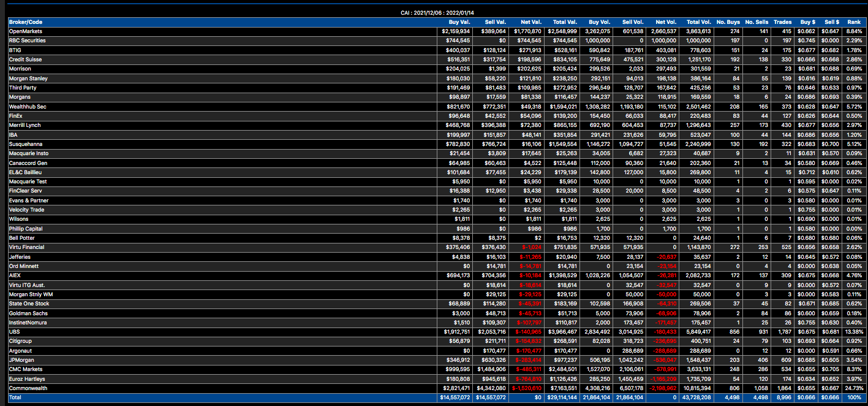Sort table by Buy Val. header
The height and width of the screenshot is (406, 868).
pos(460,22)
